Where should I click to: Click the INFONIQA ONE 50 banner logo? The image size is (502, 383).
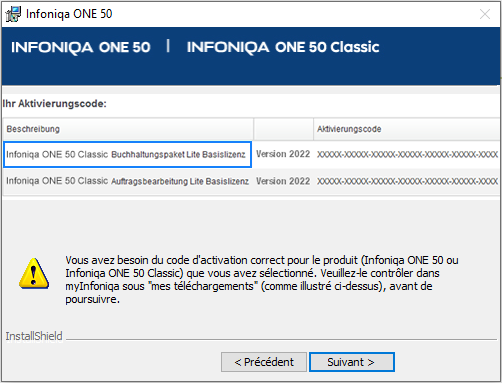81,47
